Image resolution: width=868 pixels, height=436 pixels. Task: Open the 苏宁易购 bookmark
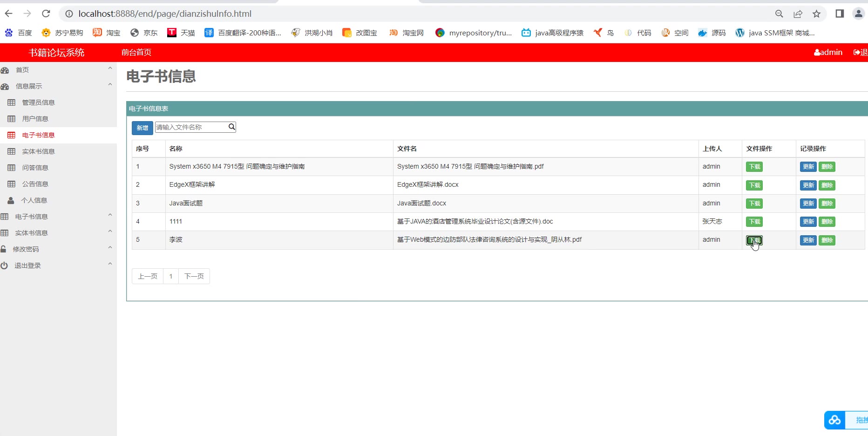[x=62, y=33]
